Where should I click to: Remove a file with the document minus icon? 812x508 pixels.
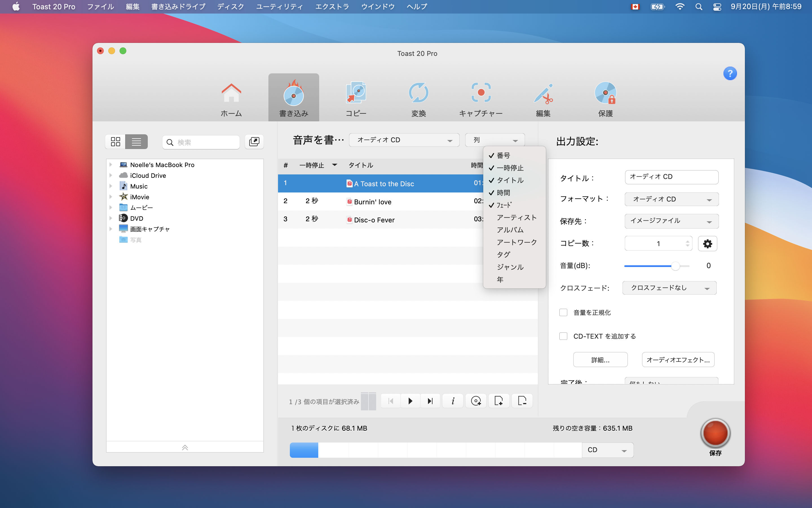(522, 401)
